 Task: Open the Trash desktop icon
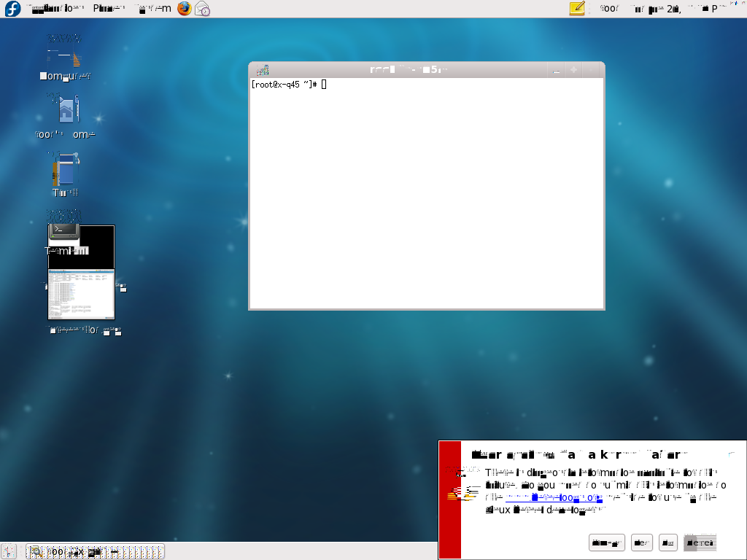point(65,171)
